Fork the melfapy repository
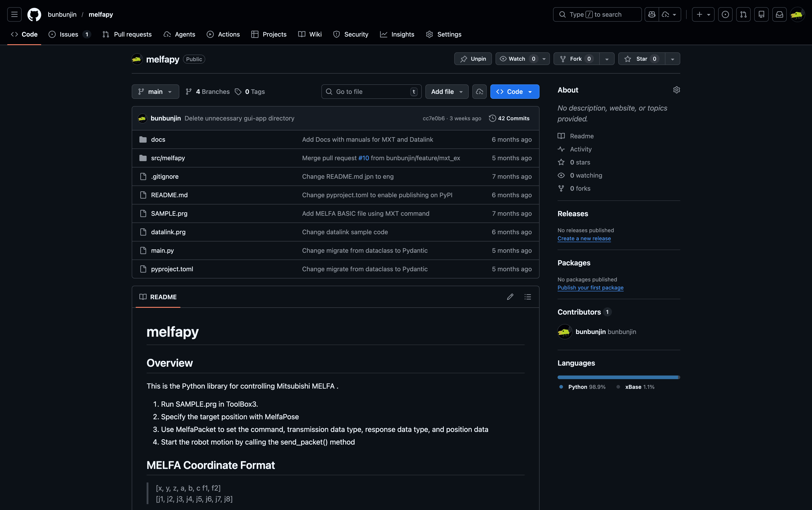 pos(576,59)
